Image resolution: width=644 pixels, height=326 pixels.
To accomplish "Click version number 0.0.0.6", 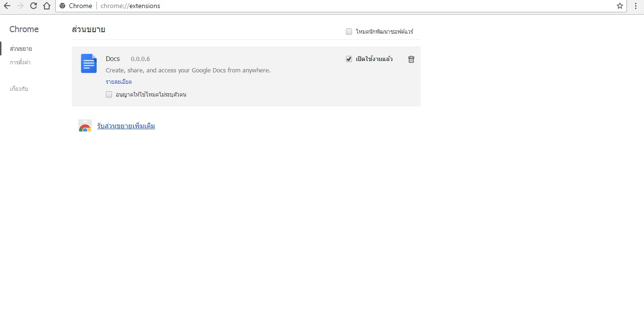I will 140,59.
